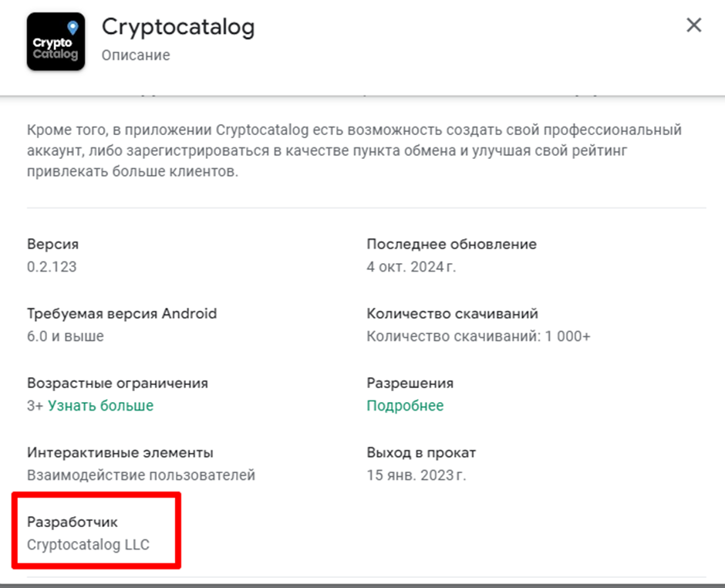Click the 'Возрастные ограничения' label
This screenshot has height=588, width=725.
point(117,384)
